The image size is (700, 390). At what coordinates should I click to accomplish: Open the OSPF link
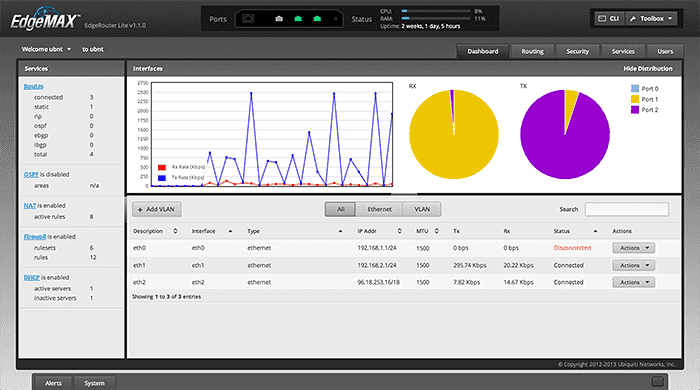pyautogui.click(x=31, y=174)
